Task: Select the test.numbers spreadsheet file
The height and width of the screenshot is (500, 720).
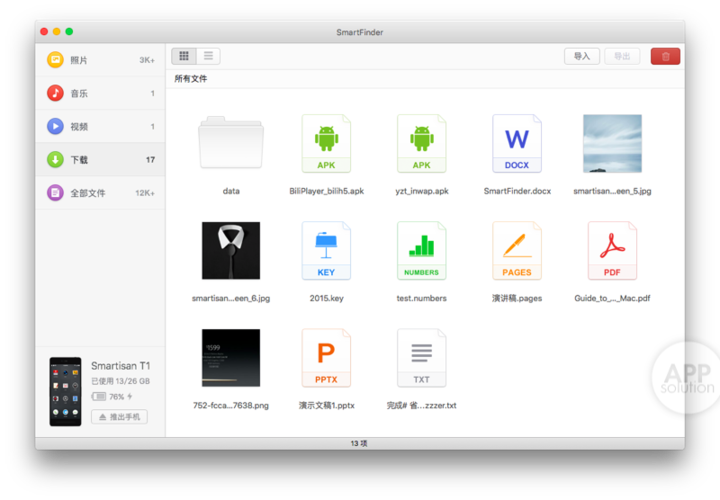Action: [421, 251]
